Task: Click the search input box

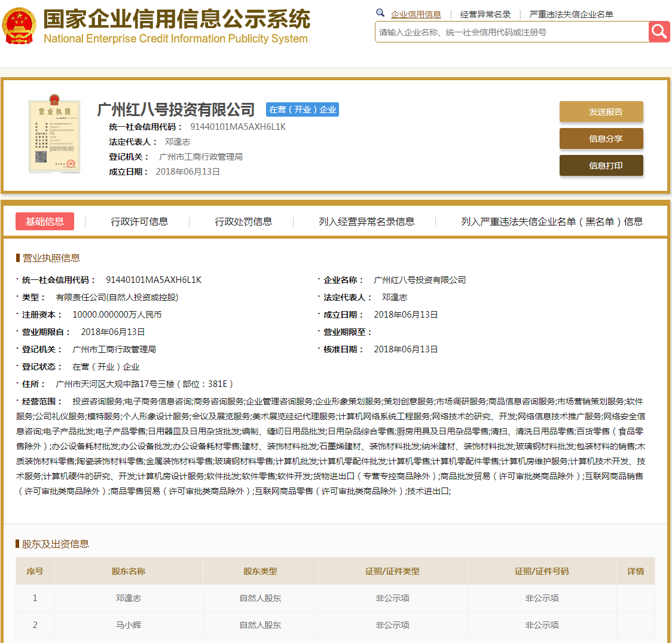Action: point(508,32)
